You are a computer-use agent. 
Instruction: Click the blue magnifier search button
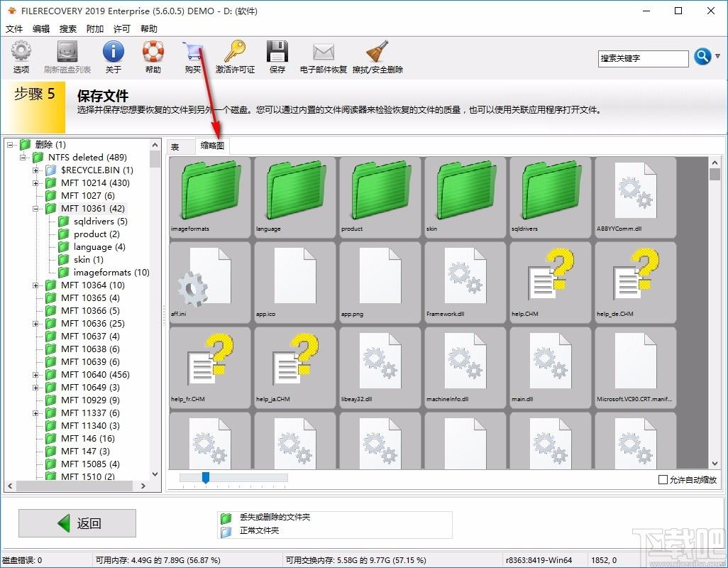[x=702, y=57]
